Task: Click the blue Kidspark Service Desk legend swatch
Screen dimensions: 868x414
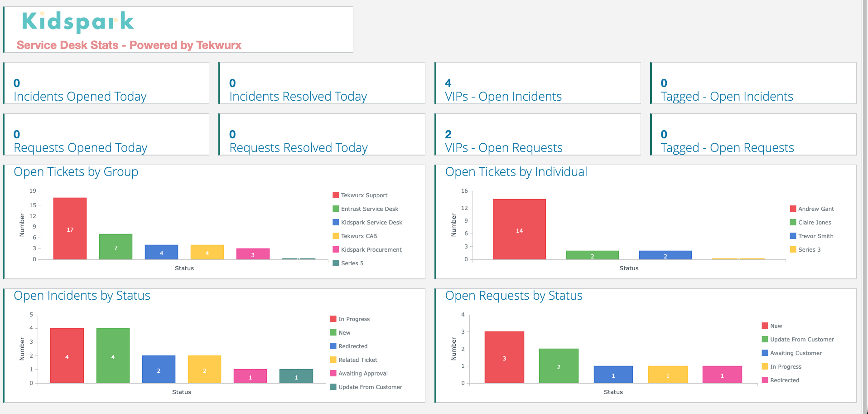Action: point(336,223)
